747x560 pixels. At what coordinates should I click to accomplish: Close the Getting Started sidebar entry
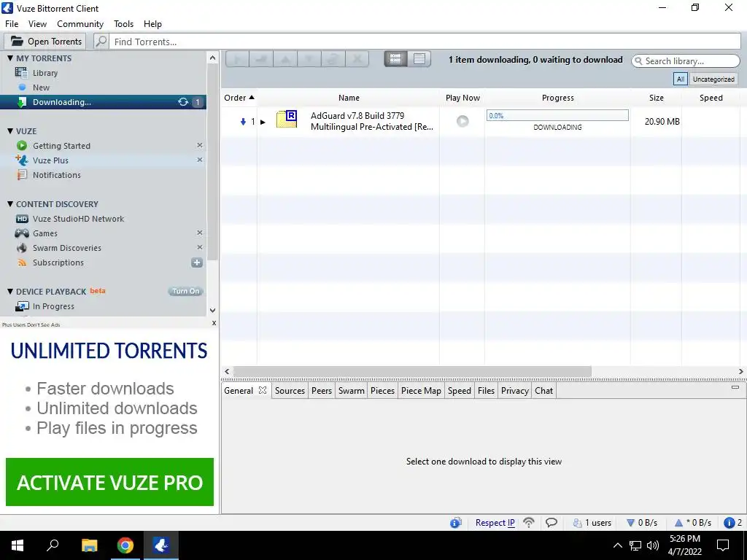200,145
